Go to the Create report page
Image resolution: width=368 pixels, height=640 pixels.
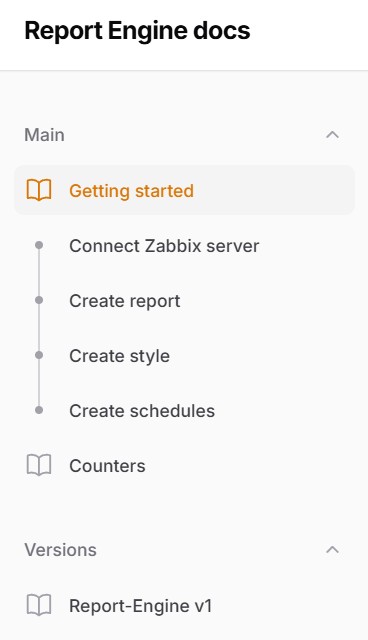tap(125, 301)
